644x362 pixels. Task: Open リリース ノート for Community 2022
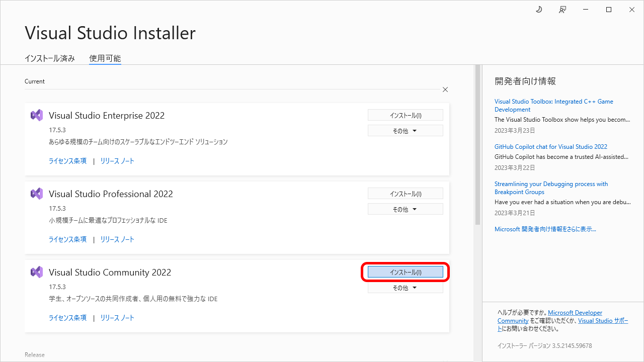[x=117, y=318]
